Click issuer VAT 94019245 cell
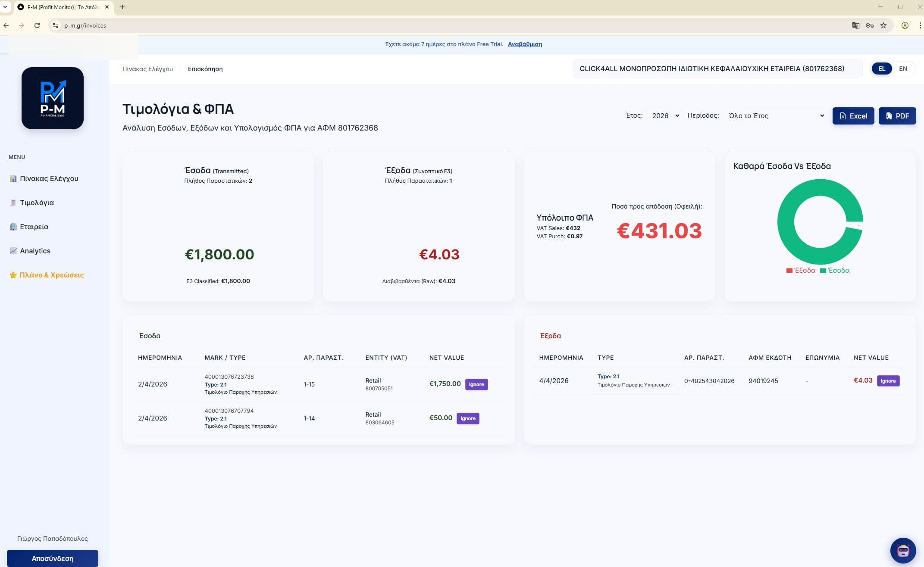Viewport: 924px width, 567px height. [763, 381]
